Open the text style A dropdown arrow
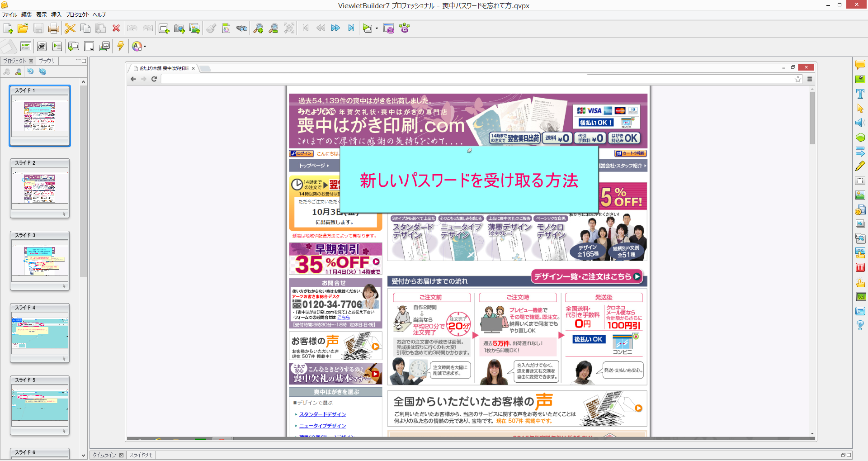The image size is (868, 461). pyautogui.click(x=145, y=47)
